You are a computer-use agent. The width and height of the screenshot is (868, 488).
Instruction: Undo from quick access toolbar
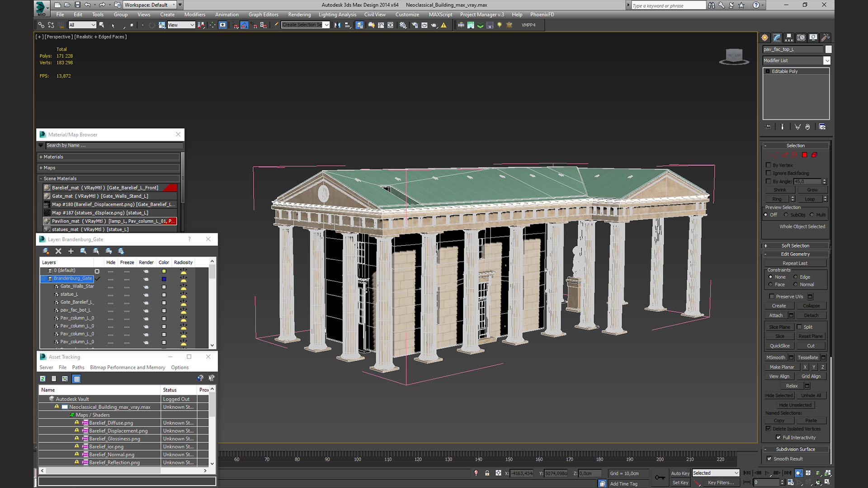point(88,5)
